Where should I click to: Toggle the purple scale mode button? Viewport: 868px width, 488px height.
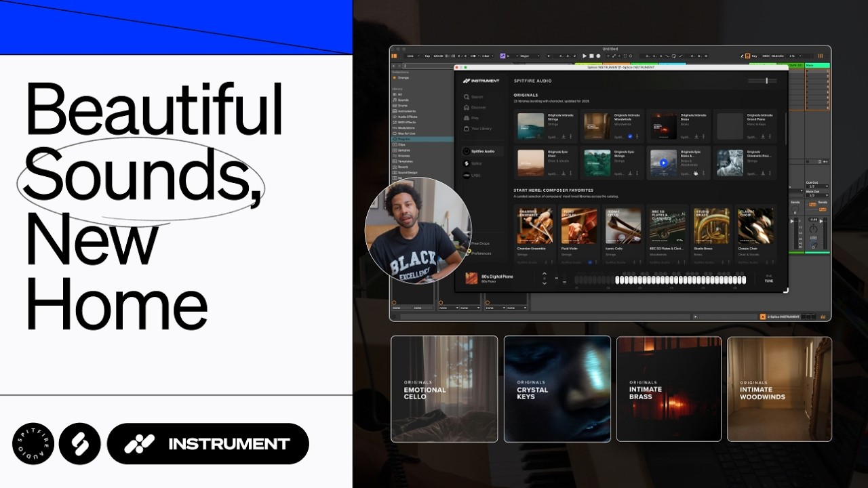[502, 56]
